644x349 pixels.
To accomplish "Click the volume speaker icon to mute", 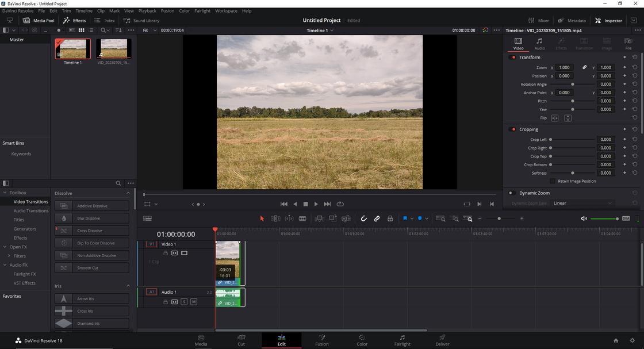I will (584, 218).
